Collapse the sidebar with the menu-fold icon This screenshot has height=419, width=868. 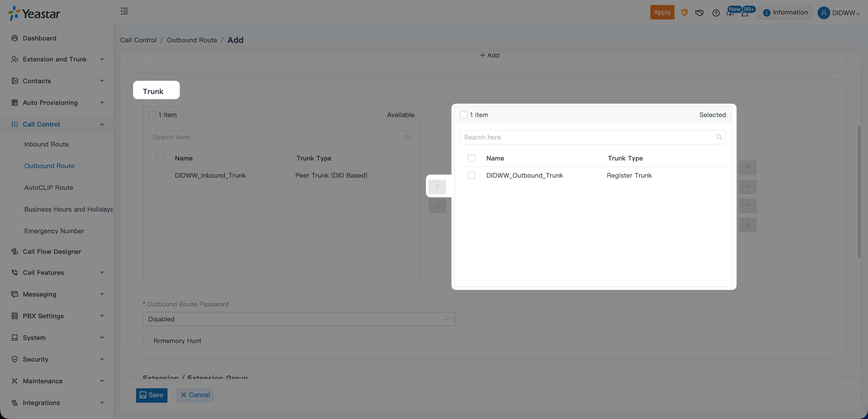[x=124, y=12]
